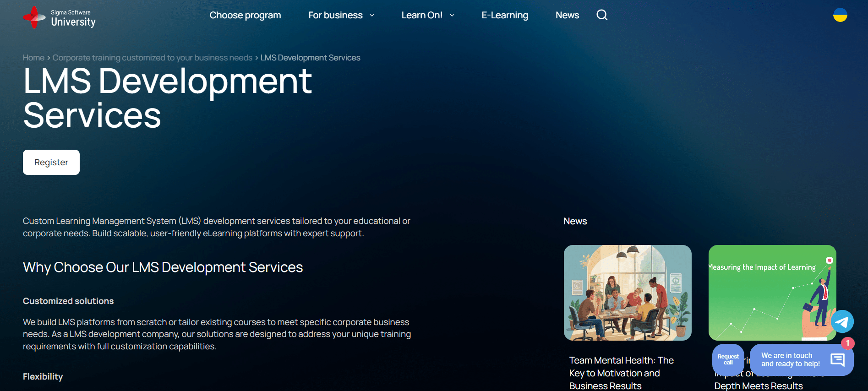Image resolution: width=868 pixels, height=391 pixels.
Task: Click the News sidebar heading
Action: click(575, 221)
